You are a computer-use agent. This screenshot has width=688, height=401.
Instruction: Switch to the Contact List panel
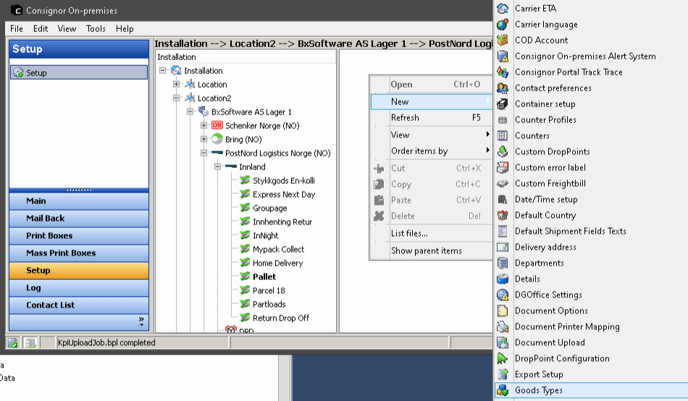pyautogui.click(x=78, y=304)
